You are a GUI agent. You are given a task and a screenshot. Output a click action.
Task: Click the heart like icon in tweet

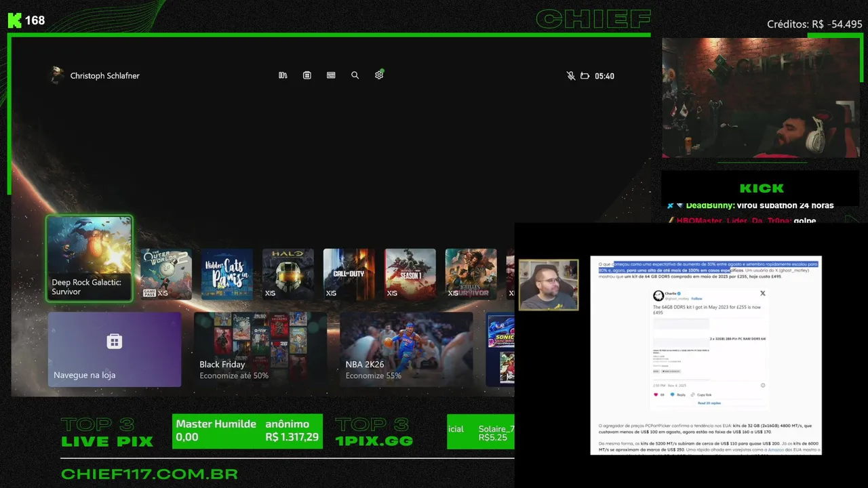pos(656,394)
